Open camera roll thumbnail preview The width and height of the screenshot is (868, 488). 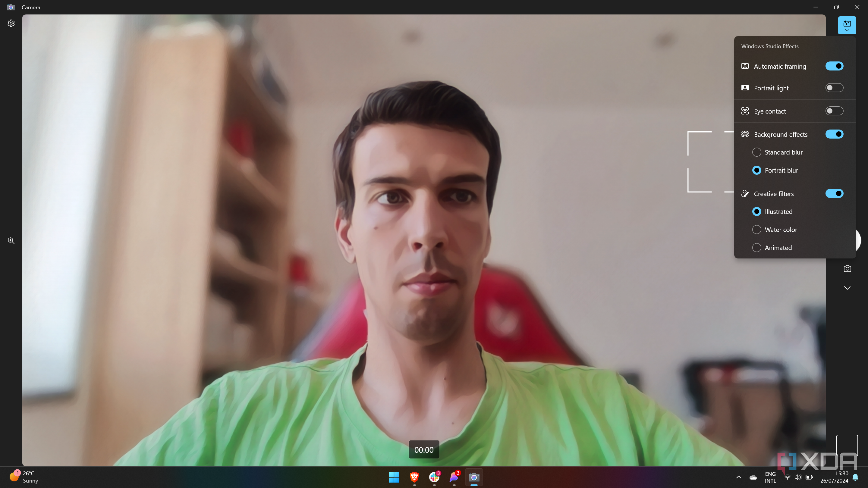pos(847,445)
